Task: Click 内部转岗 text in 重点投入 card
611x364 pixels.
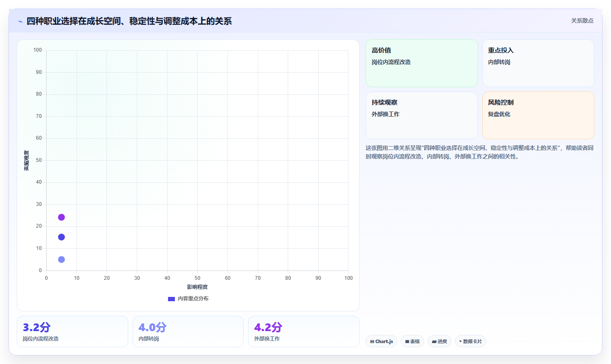Action: point(499,62)
